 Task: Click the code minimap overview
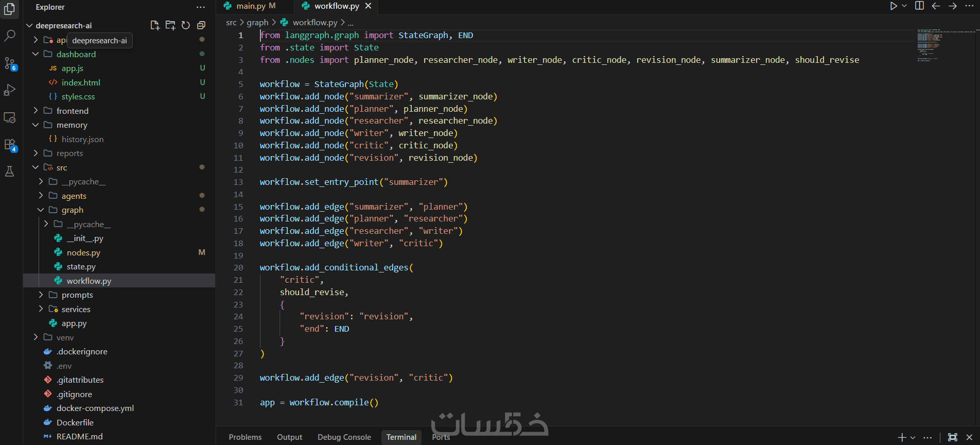[x=946, y=45]
